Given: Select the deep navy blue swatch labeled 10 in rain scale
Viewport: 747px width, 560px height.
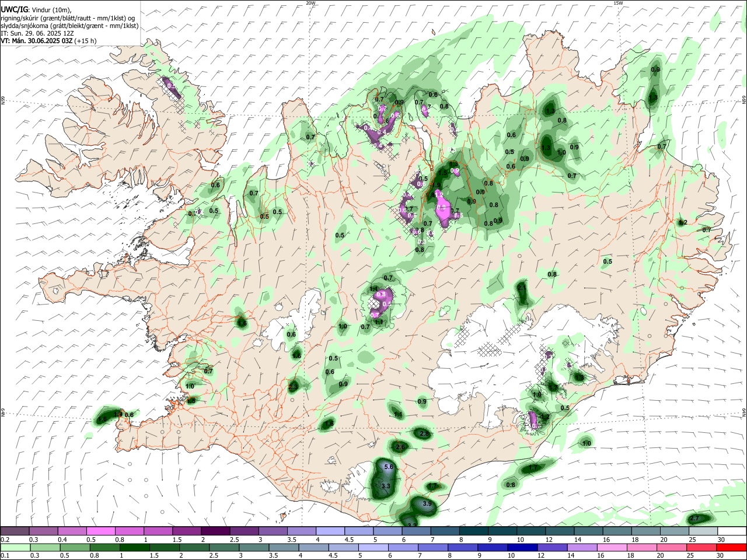Looking at the screenshot, I should 521,547.
